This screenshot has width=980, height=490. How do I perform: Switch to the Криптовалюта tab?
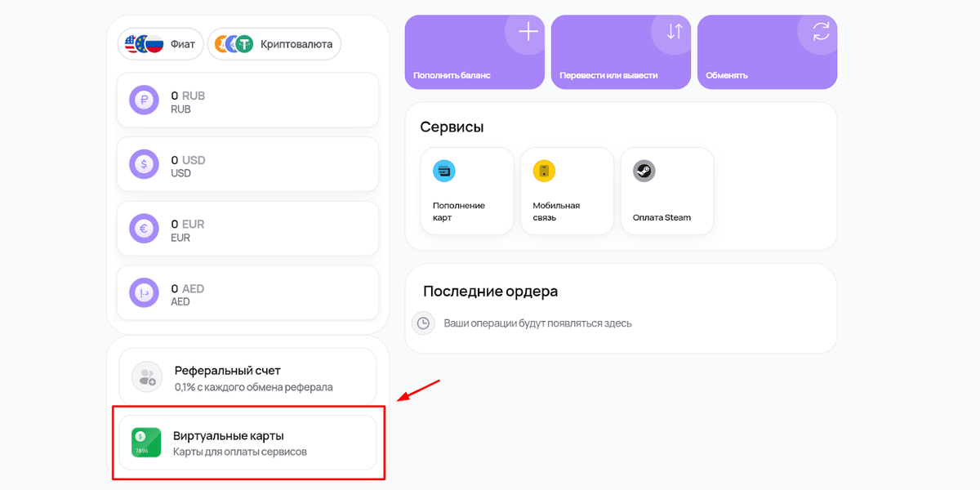274,44
